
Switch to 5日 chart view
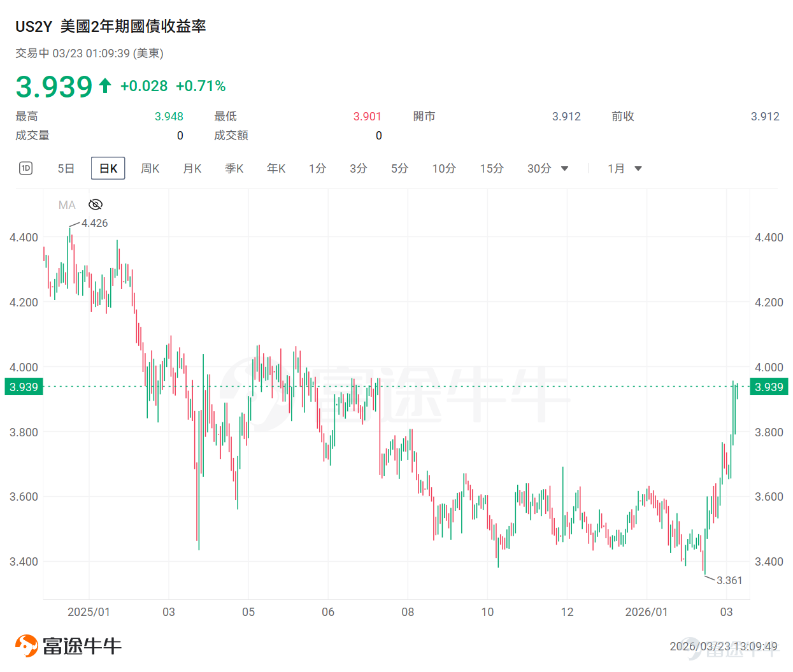click(x=66, y=168)
